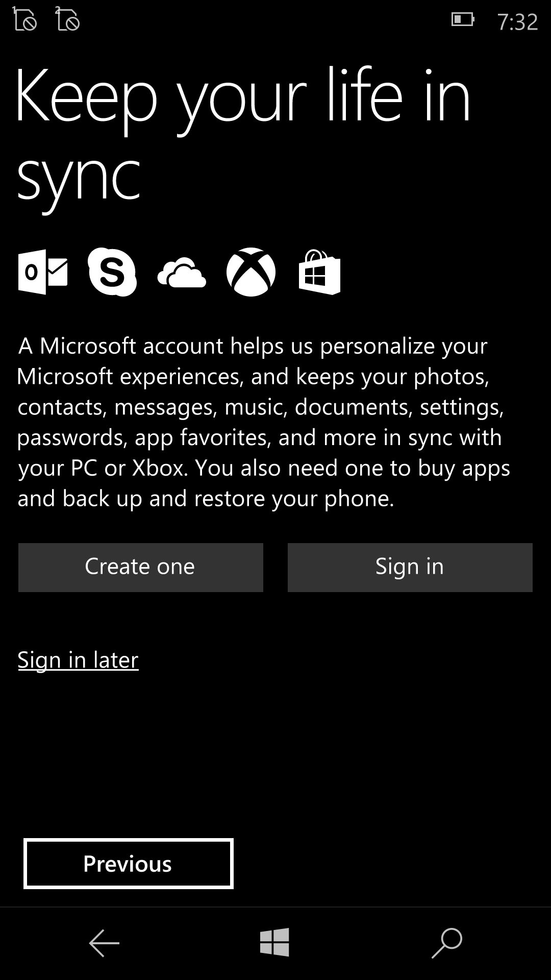Go back with the Previous button

[x=129, y=864]
